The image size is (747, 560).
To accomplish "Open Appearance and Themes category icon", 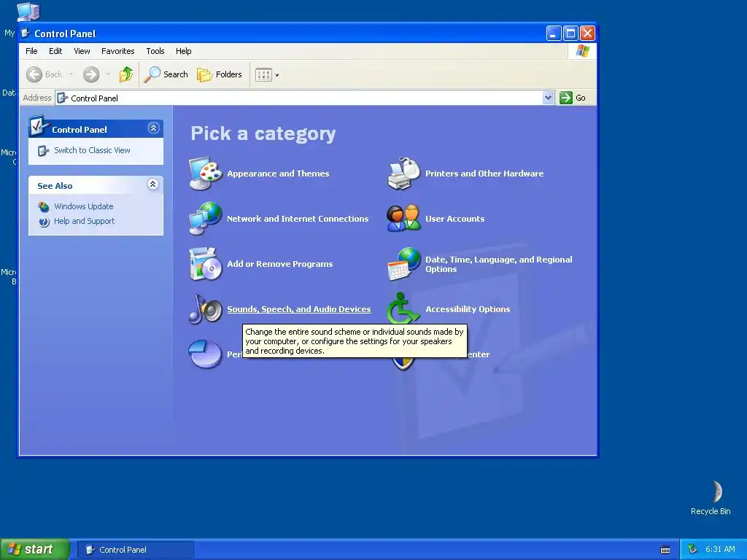I will [205, 174].
